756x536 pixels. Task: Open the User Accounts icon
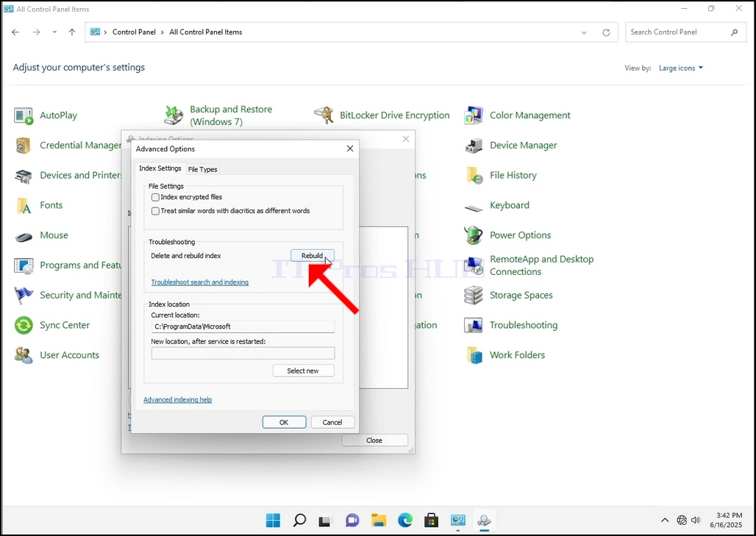tap(24, 355)
